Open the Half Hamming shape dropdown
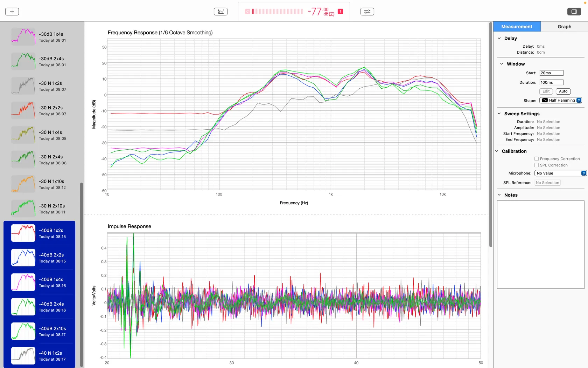 click(560, 100)
